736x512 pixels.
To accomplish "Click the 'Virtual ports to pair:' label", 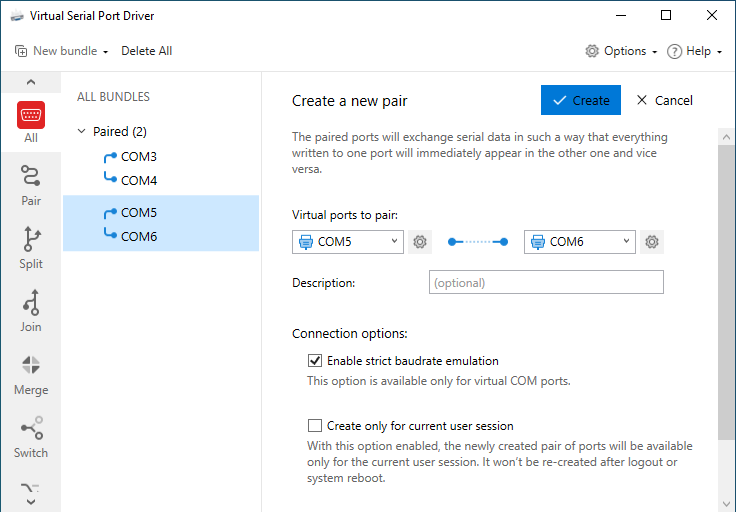I will pos(345,215).
